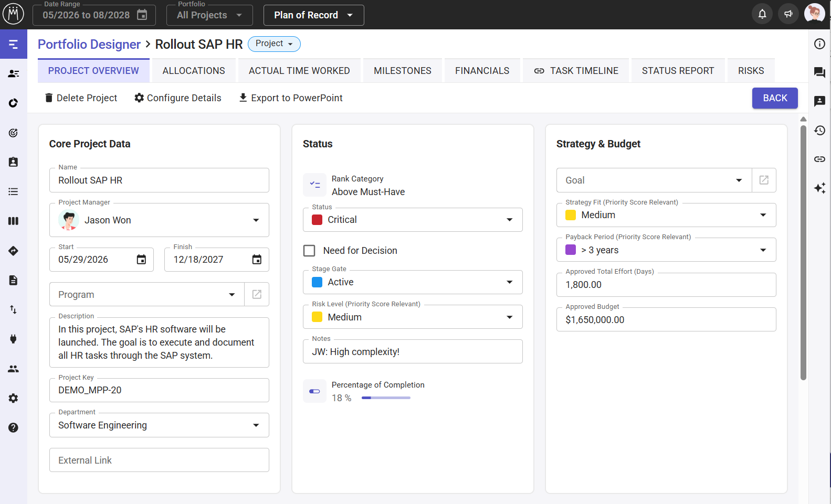Click Configure Details
This screenshot has width=831, height=504.
click(178, 98)
